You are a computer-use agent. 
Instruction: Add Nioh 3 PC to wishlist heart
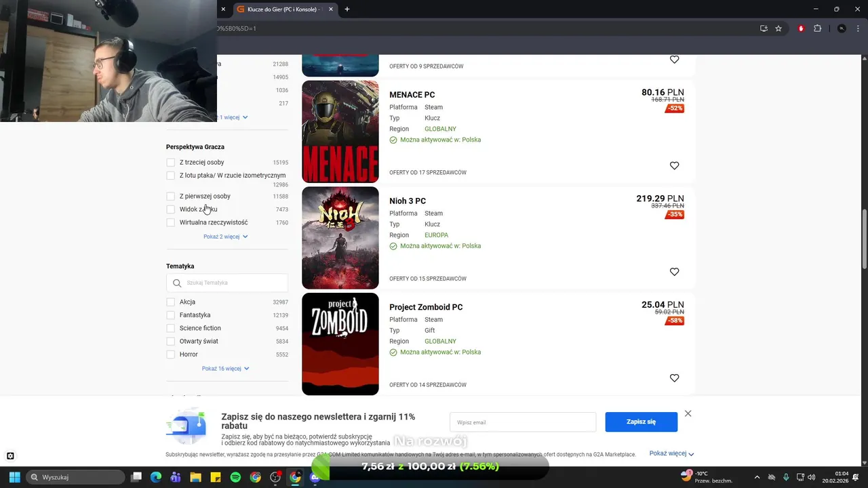674,272
